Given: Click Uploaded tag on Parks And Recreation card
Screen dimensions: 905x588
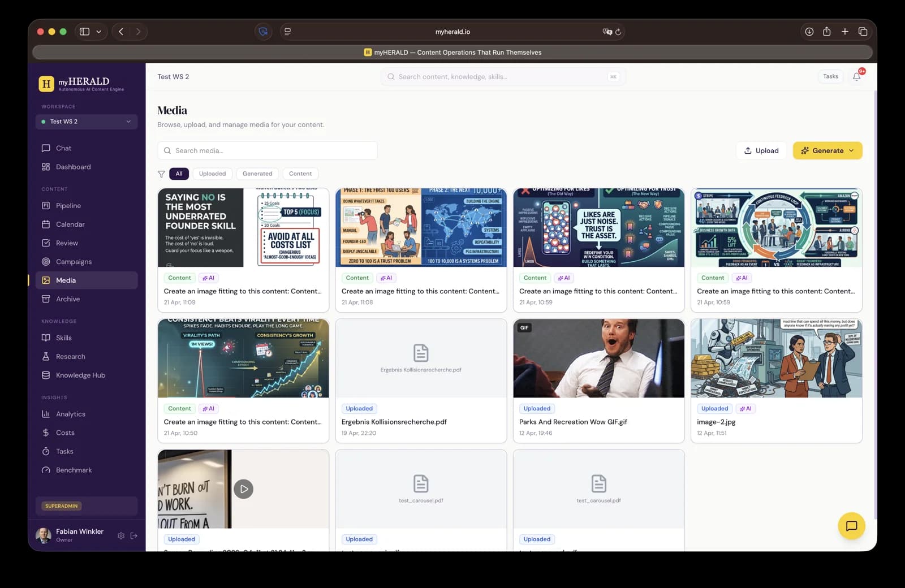Looking at the screenshot, I should click(x=537, y=409).
